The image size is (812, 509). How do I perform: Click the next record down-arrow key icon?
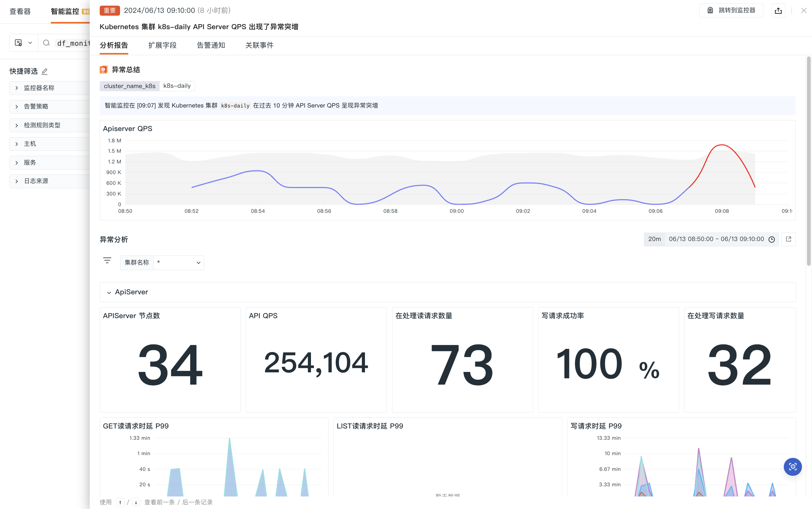(136, 502)
